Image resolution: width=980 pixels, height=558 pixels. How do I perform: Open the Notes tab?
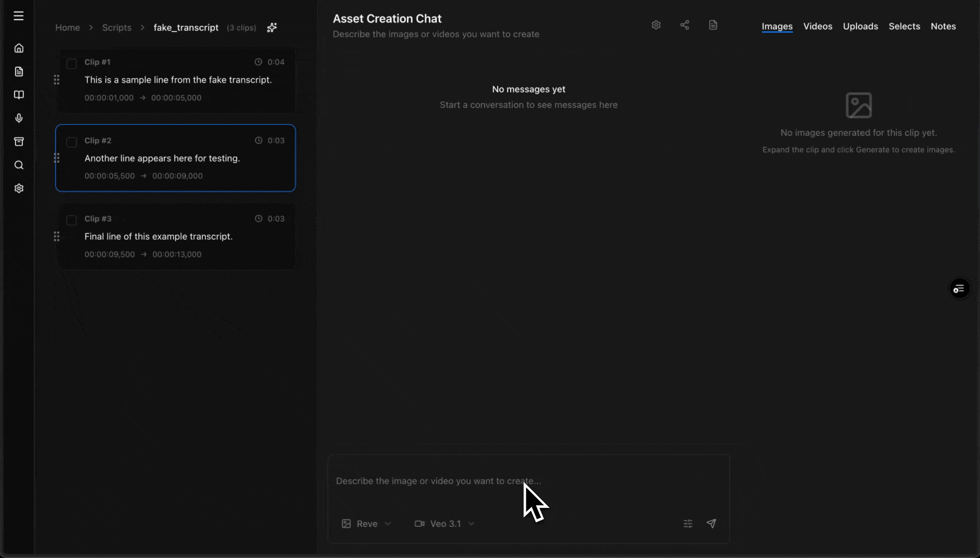coord(943,26)
